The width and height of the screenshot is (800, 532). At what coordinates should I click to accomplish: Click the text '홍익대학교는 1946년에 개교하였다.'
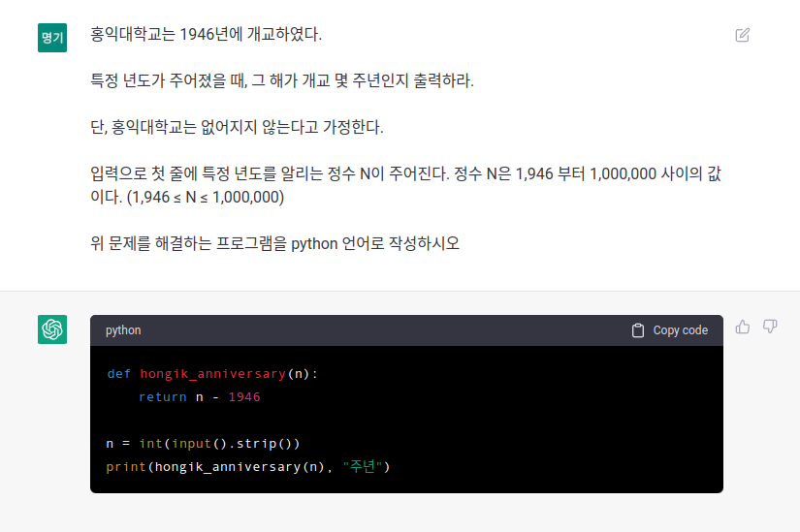(x=207, y=34)
